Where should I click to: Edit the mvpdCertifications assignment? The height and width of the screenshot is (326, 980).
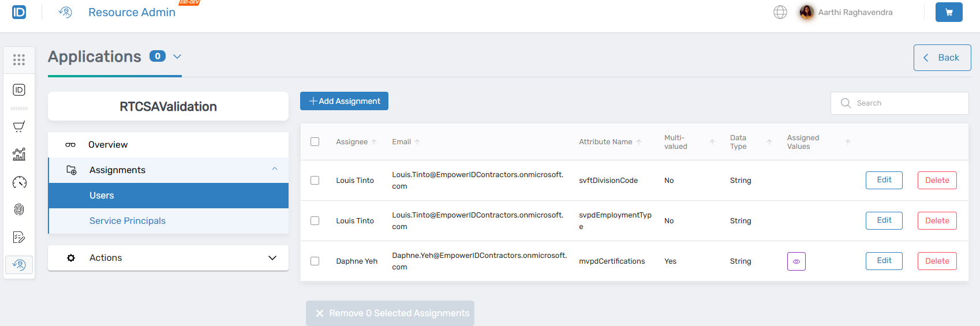click(884, 261)
